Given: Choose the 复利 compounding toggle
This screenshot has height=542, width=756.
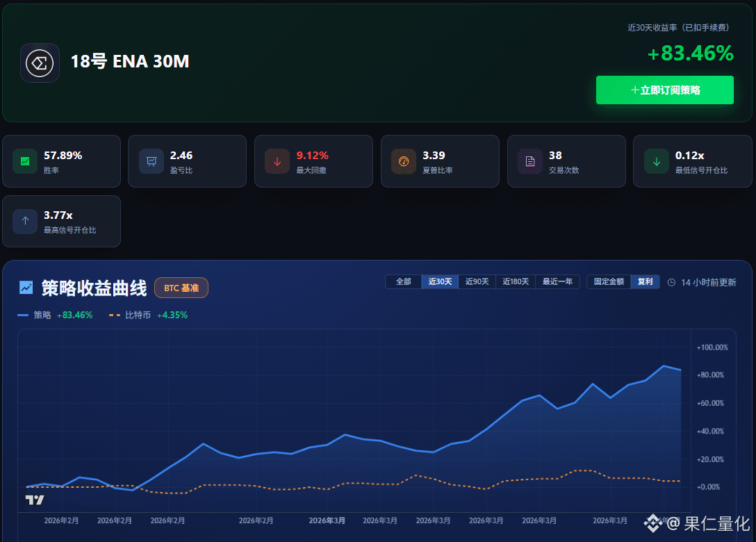Looking at the screenshot, I should click(645, 281).
